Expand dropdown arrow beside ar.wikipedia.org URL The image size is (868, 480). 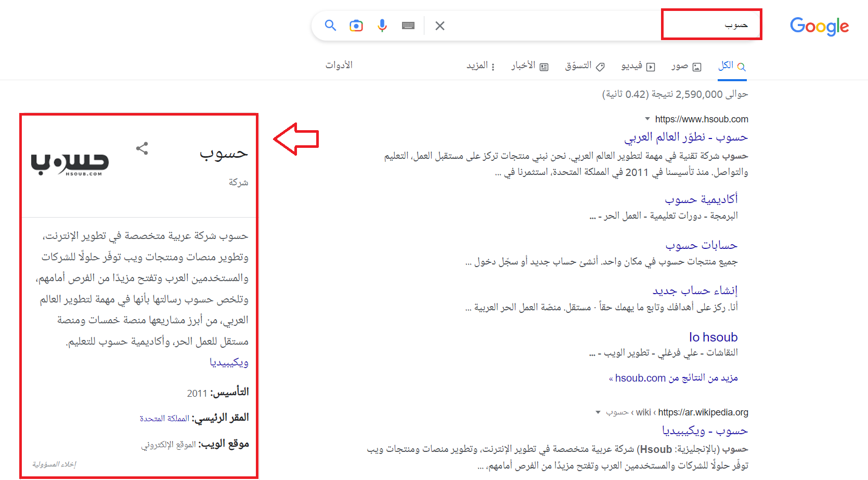598,412
